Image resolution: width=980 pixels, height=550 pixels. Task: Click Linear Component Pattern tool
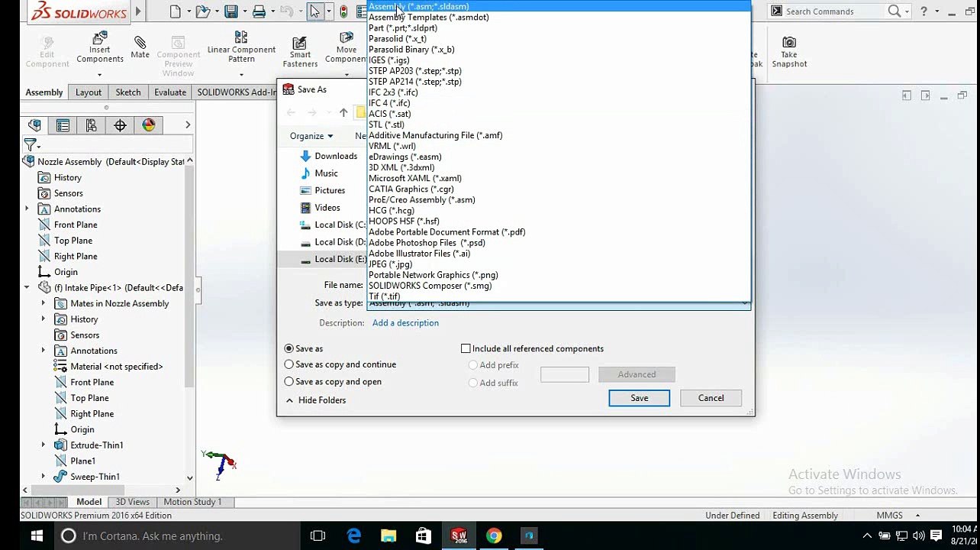point(241,47)
